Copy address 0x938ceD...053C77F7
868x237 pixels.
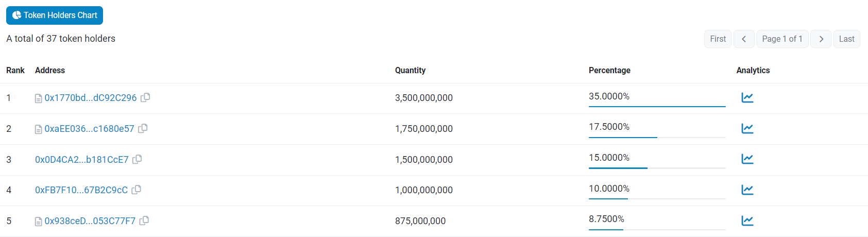[145, 221]
